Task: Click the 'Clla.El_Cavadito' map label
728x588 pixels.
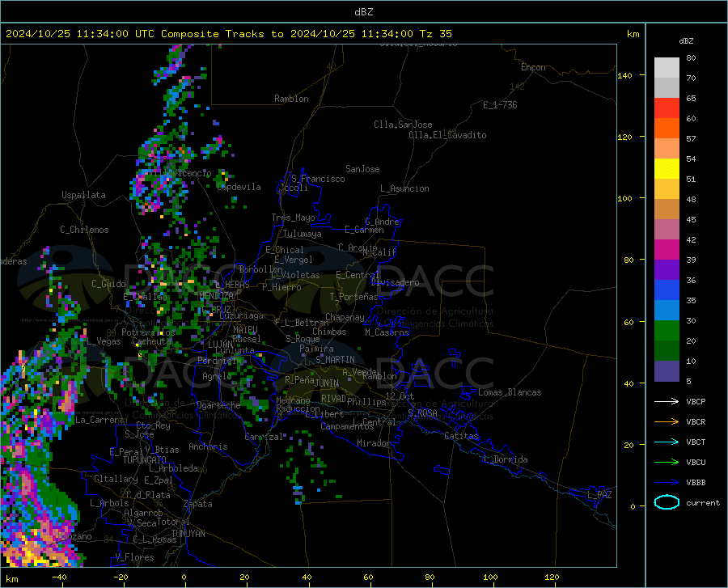Action: (447, 135)
